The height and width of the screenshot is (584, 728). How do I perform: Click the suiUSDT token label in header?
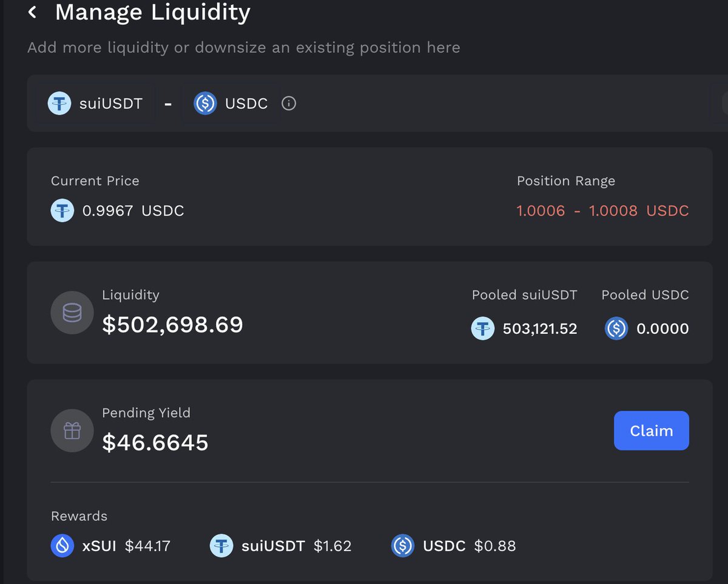coord(111,104)
